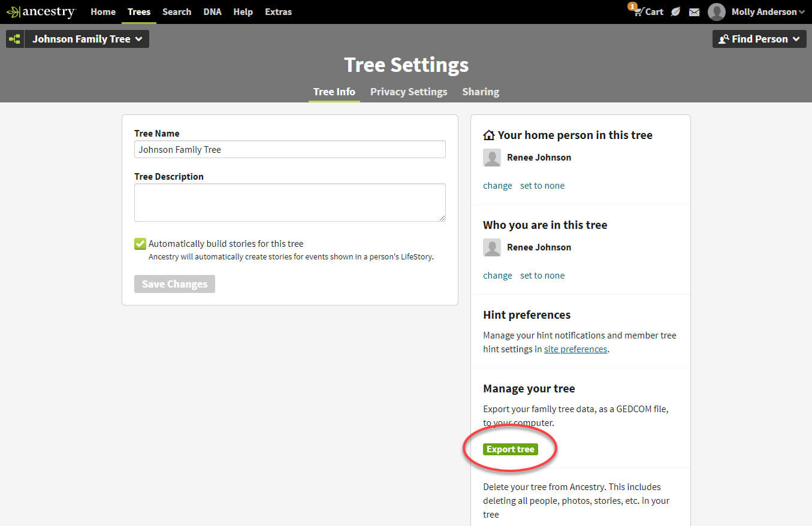Click Renee Johnson name under Who you are
Screen dimensions: 812x526
pyautogui.click(x=539, y=247)
